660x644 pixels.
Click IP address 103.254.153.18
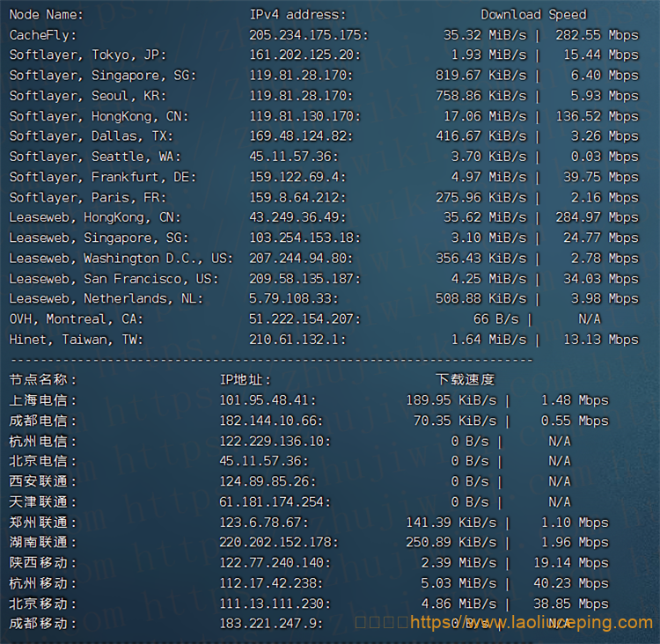(x=304, y=238)
